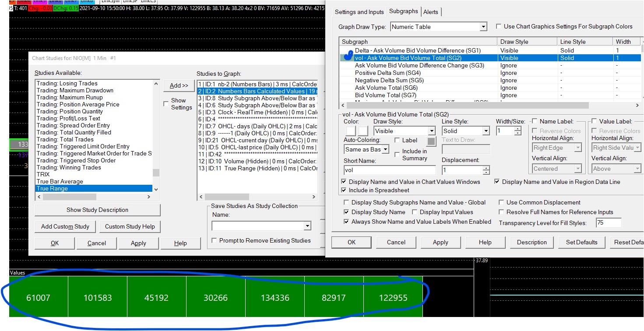
Task: Toggle Use Chart Graphics Settings checkbox
Action: (498, 27)
